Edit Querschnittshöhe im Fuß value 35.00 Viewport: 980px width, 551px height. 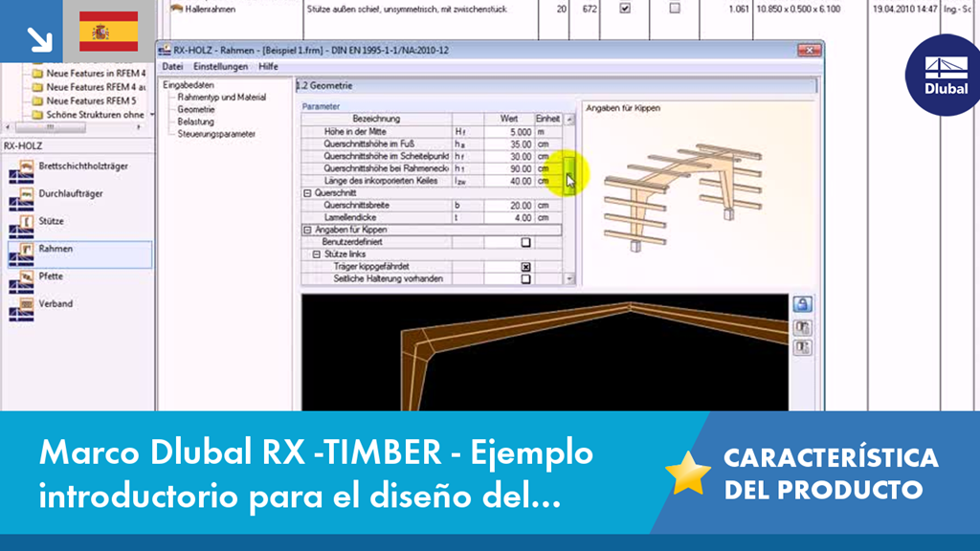point(509,144)
